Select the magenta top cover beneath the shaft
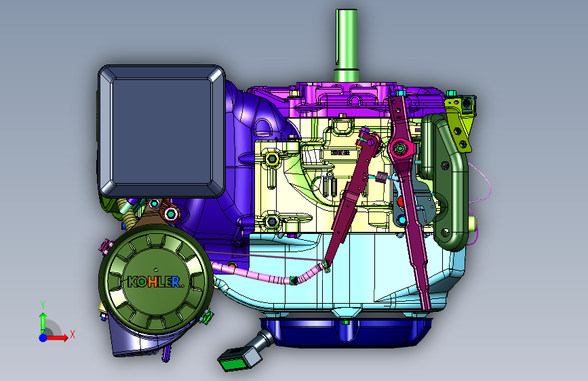The width and height of the screenshot is (588, 381). tap(345, 100)
